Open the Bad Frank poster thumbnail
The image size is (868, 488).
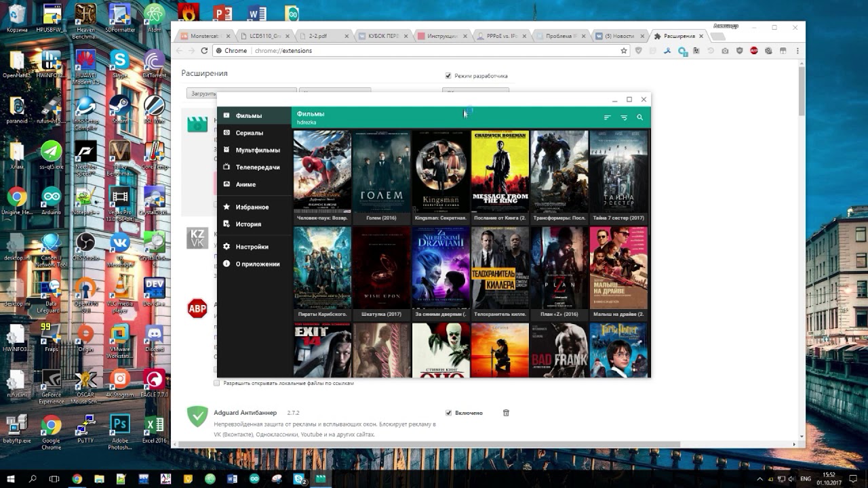(559, 350)
